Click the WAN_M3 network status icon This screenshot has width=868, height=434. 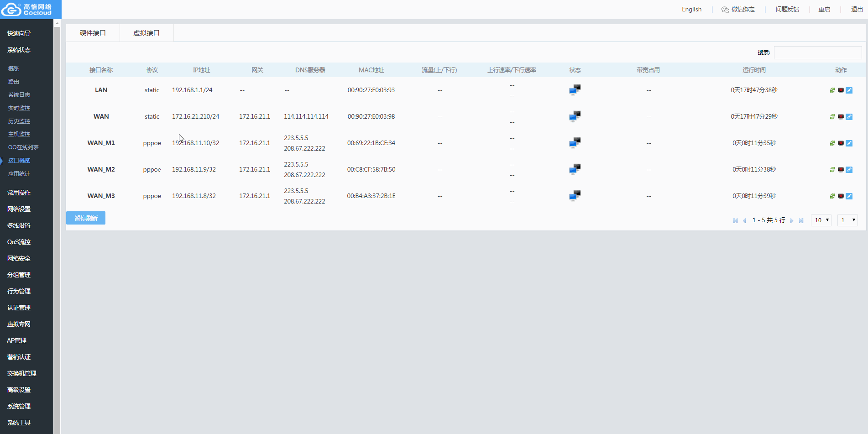(575, 196)
